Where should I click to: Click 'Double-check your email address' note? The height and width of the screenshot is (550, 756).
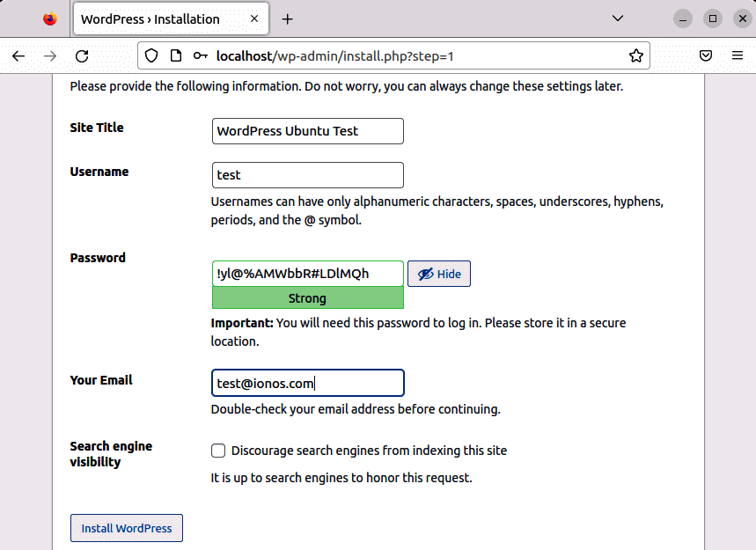tap(356, 409)
